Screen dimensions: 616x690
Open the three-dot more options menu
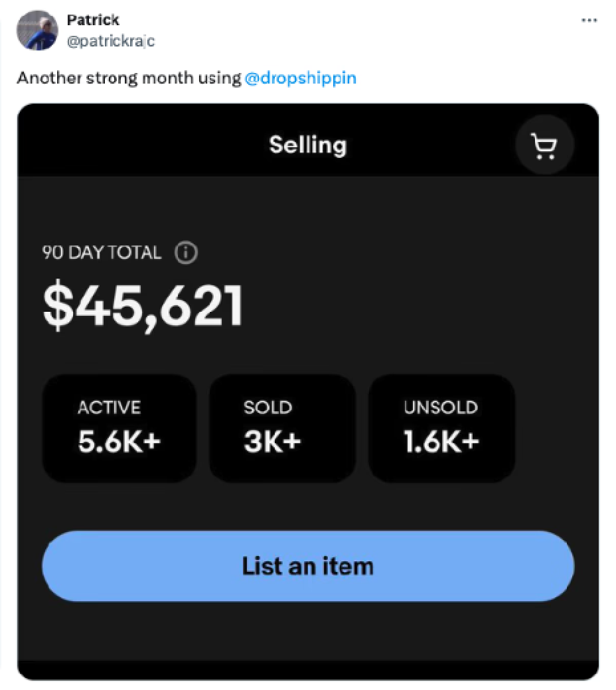point(588,20)
